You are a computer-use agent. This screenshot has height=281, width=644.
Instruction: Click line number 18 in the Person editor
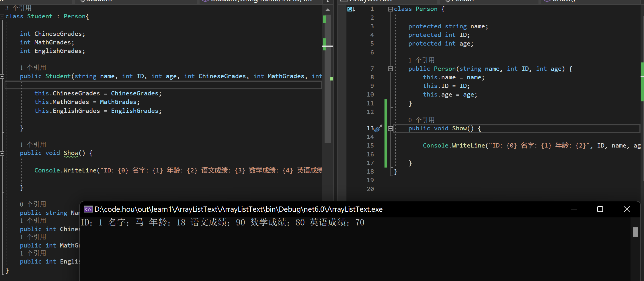[x=370, y=172]
